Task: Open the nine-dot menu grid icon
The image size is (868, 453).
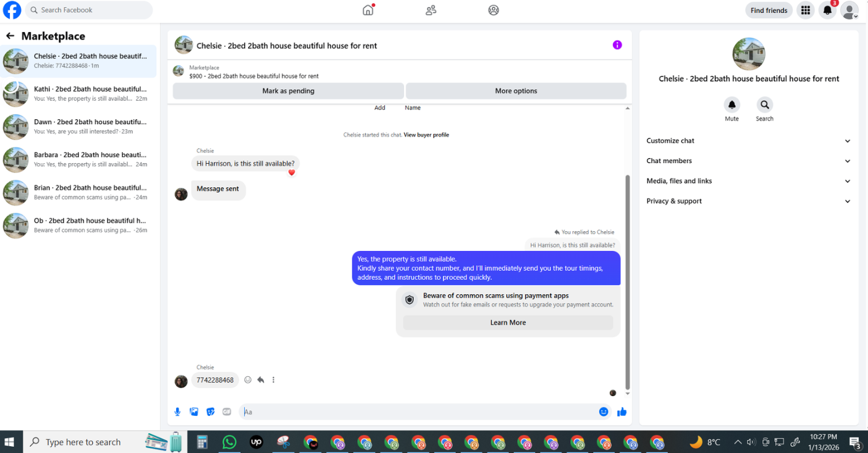Action: point(805,10)
